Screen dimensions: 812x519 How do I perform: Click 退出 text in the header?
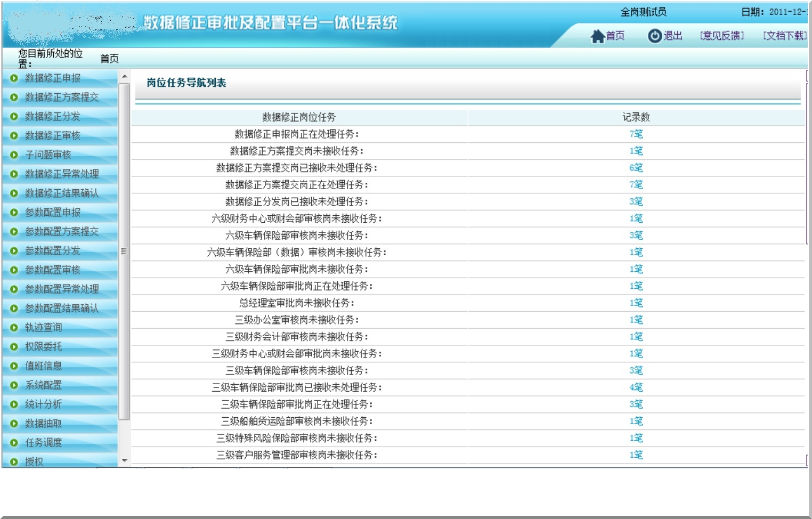(673, 36)
